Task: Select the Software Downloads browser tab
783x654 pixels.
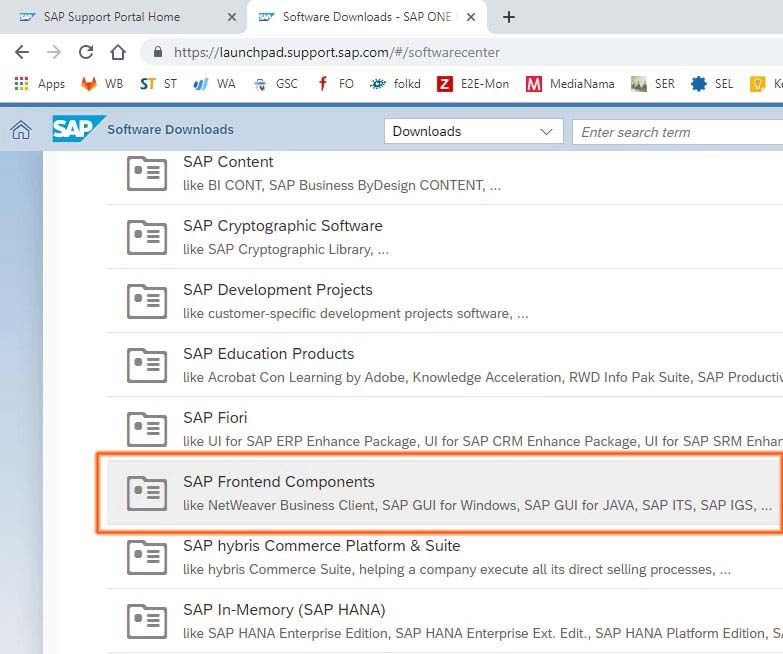Action: (367, 17)
